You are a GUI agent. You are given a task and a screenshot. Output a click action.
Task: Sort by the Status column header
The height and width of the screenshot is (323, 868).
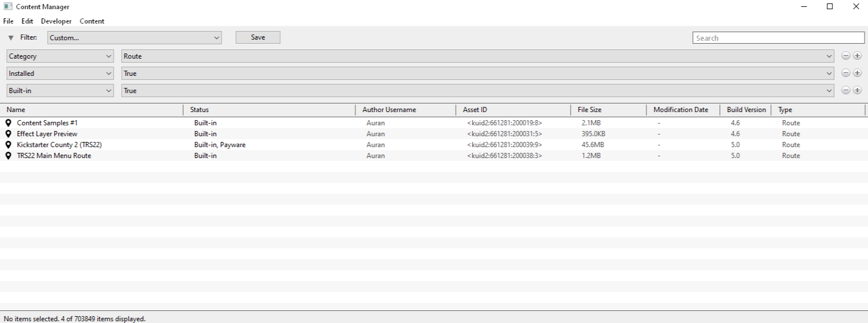coord(270,110)
